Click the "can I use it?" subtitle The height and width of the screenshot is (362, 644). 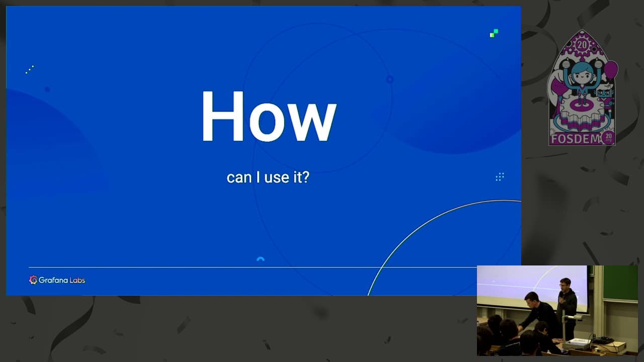[x=268, y=177]
